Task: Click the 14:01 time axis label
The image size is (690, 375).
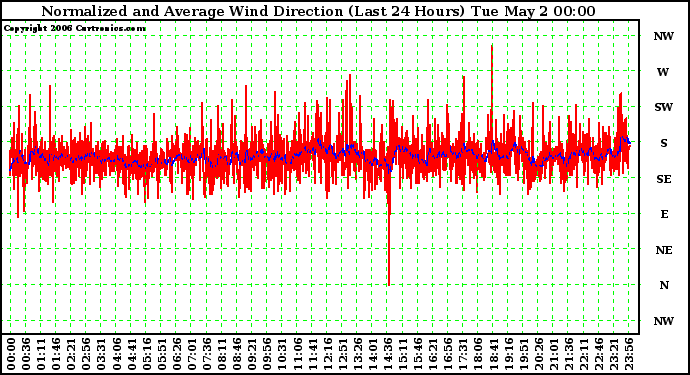Action: (373, 354)
